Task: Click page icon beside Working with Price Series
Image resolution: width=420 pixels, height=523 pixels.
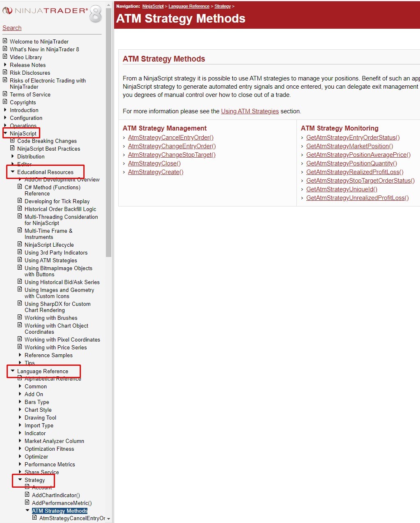Action: [20, 347]
